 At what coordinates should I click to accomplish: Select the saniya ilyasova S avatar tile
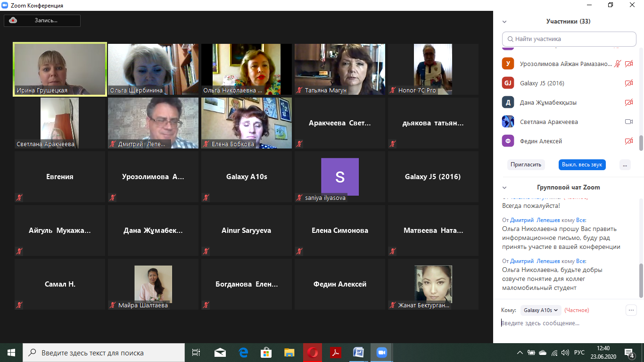tap(340, 177)
